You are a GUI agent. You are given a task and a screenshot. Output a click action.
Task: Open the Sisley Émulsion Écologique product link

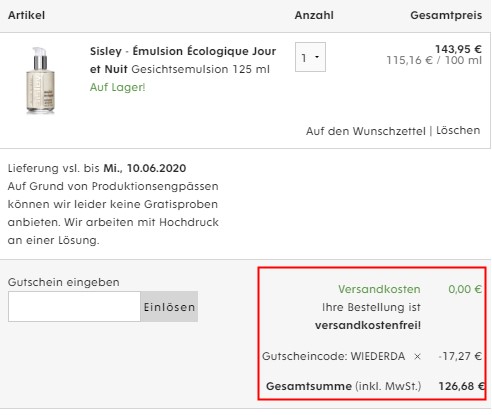tap(183, 60)
